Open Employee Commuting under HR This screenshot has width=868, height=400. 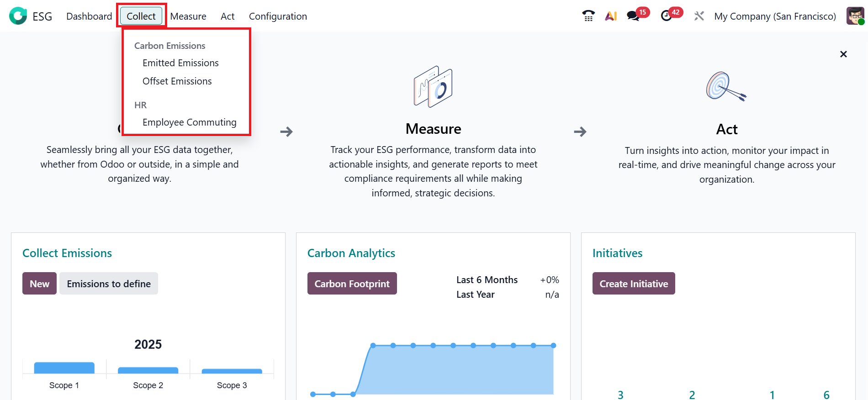click(x=190, y=122)
